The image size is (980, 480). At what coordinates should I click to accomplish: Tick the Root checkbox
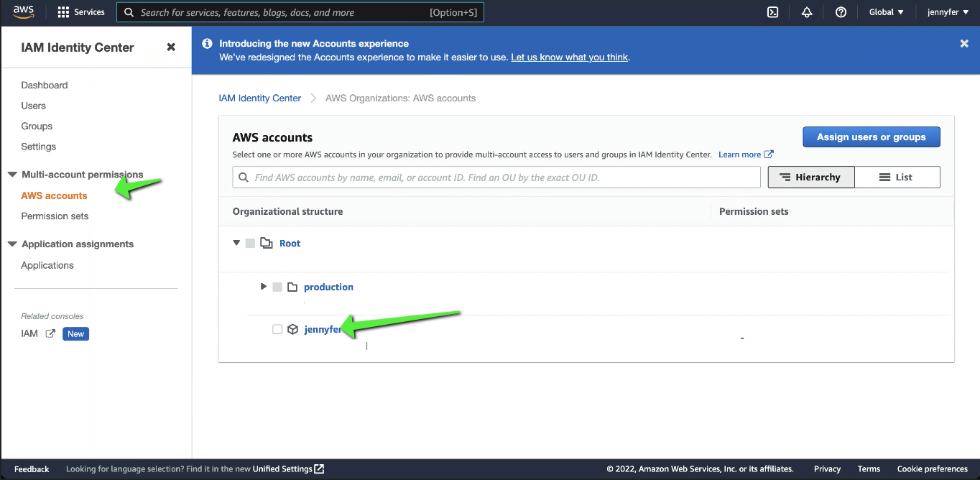pyautogui.click(x=250, y=244)
